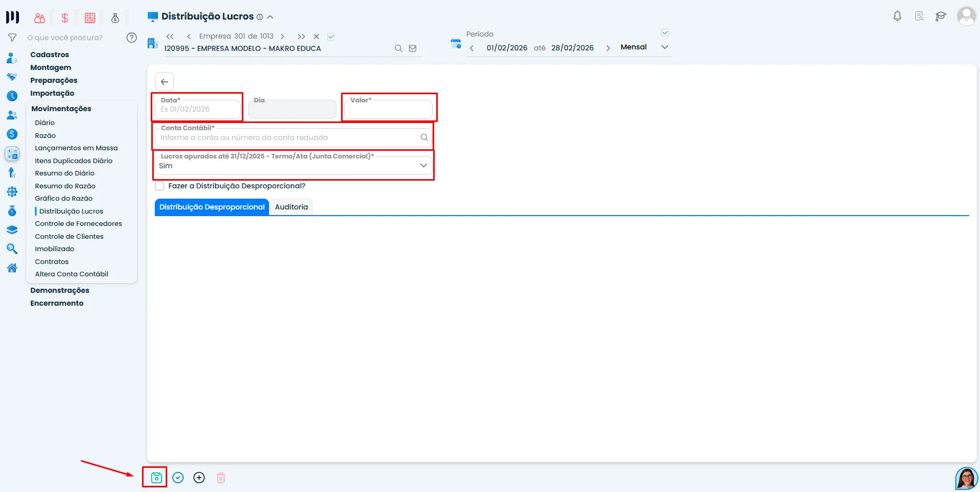This screenshot has width=980, height=492.
Task: Open the Mensal period dropdown
Action: [x=645, y=47]
